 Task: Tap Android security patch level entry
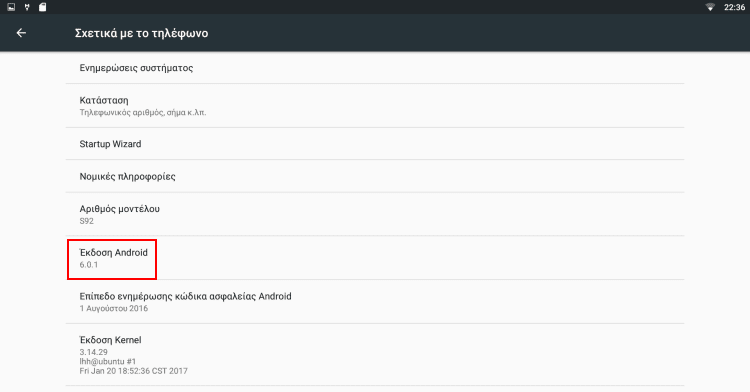pyautogui.click(x=375, y=302)
